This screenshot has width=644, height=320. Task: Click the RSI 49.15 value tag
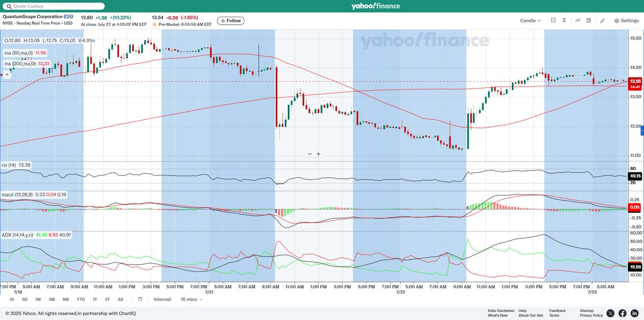click(635, 176)
